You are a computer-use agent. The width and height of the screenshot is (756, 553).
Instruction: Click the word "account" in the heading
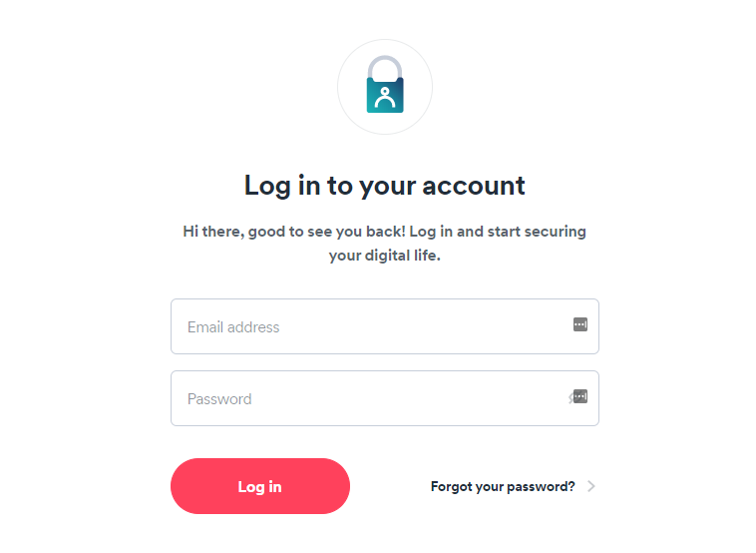pyautogui.click(x=474, y=186)
